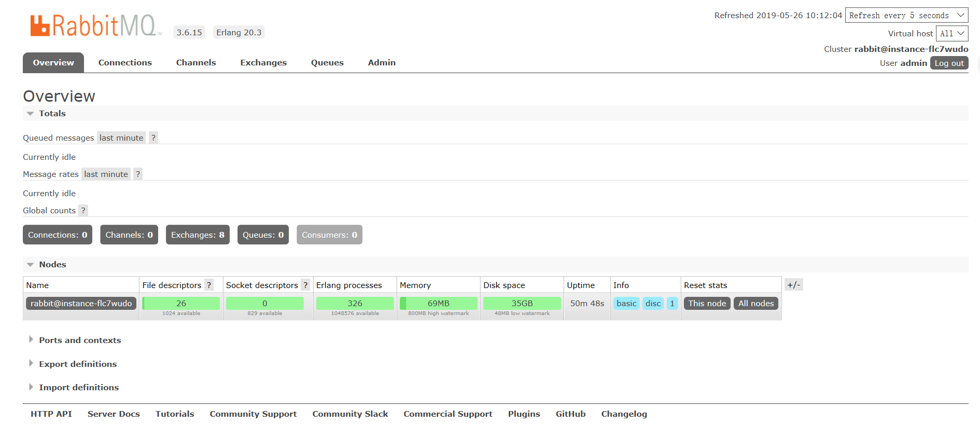Click the Cluster name rabbit@instance-flc7wudo
The width and height of the screenshot is (980, 424).
[x=911, y=49]
